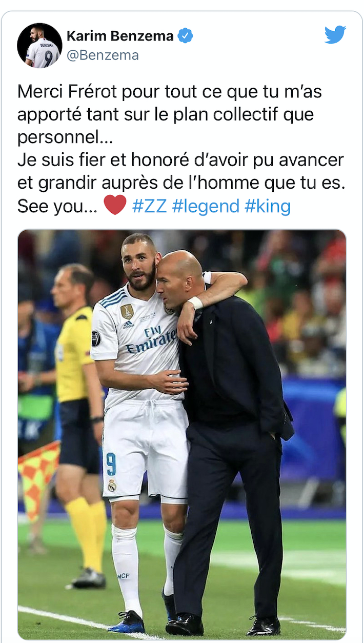This screenshot has width=364, height=643.
Task: Open the attached tweet photo
Action: pos(182,434)
